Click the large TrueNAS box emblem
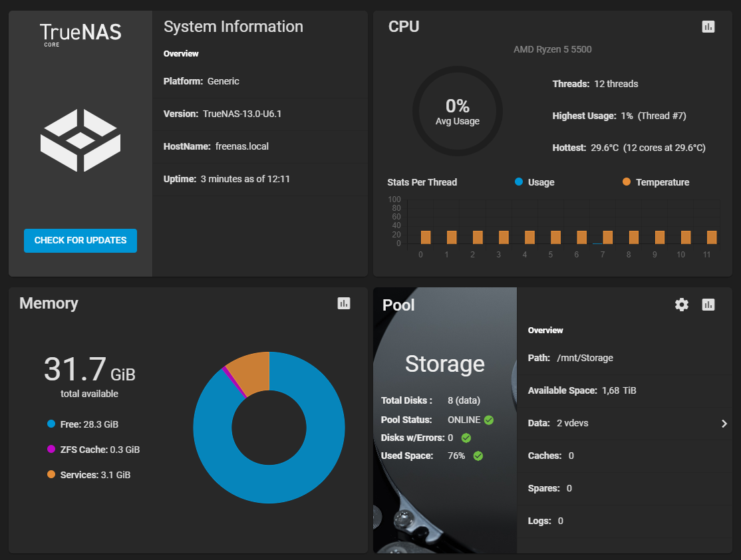The image size is (741, 560). coord(80,140)
